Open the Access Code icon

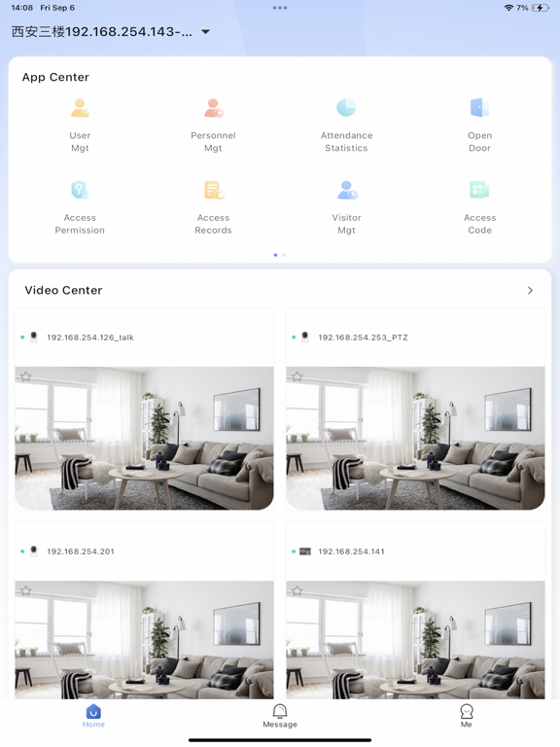(x=479, y=190)
